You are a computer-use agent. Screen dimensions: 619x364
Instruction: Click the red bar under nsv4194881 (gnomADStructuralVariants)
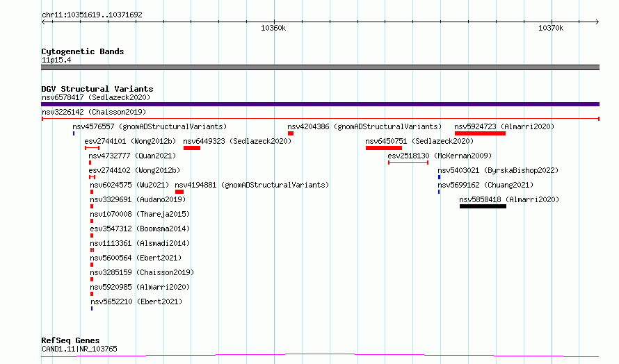179,192
